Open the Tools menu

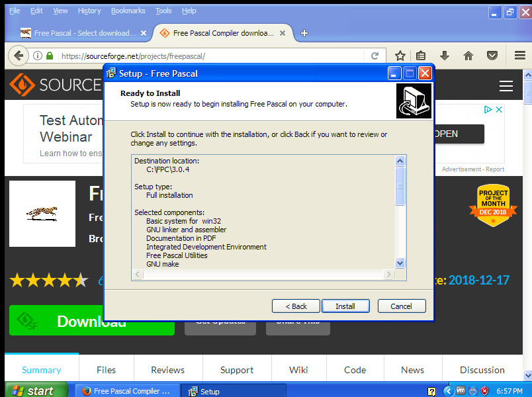[163, 11]
